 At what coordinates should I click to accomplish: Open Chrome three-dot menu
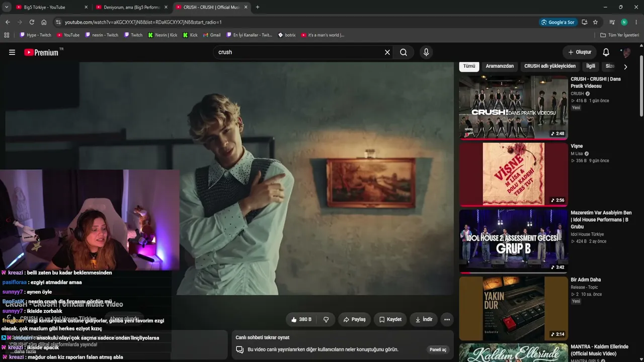(x=636, y=22)
